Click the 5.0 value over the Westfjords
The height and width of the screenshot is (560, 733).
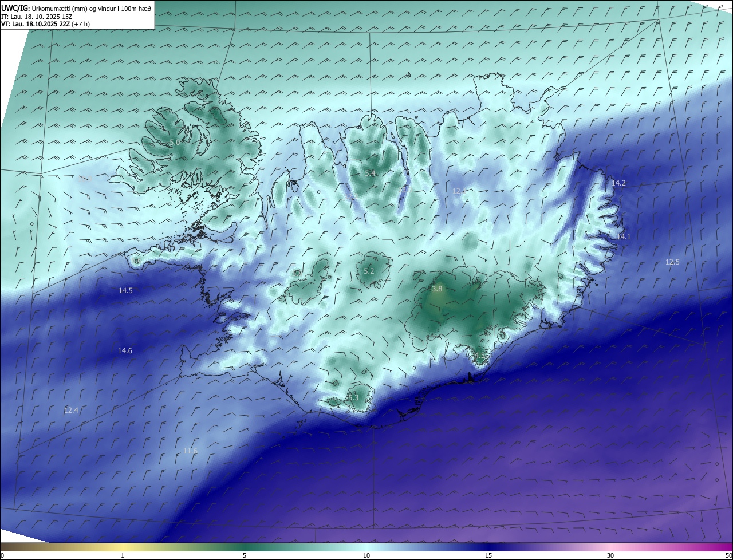click(x=174, y=141)
